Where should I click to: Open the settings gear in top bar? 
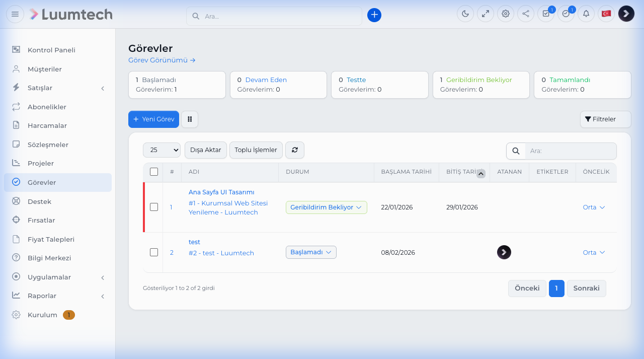[x=506, y=14]
